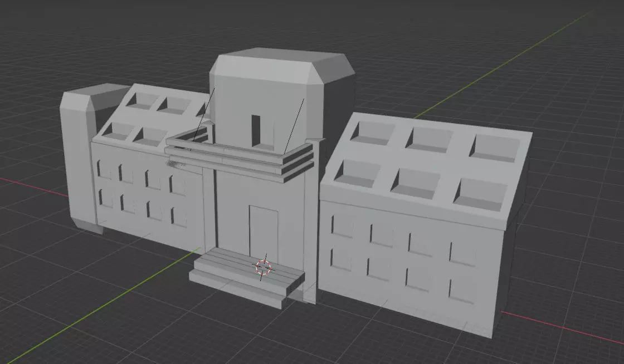
Task: Select the narrow window slot on the tower
Action: tap(256, 131)
